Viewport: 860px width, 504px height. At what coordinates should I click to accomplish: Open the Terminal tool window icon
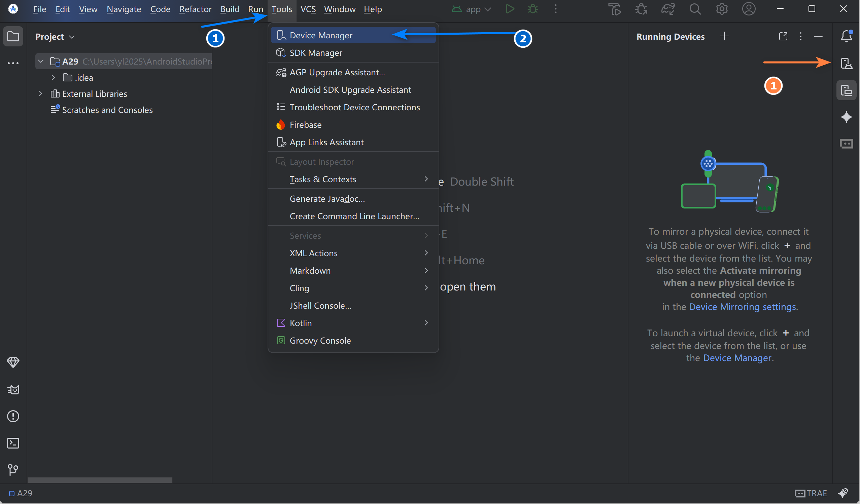(13, 443)
